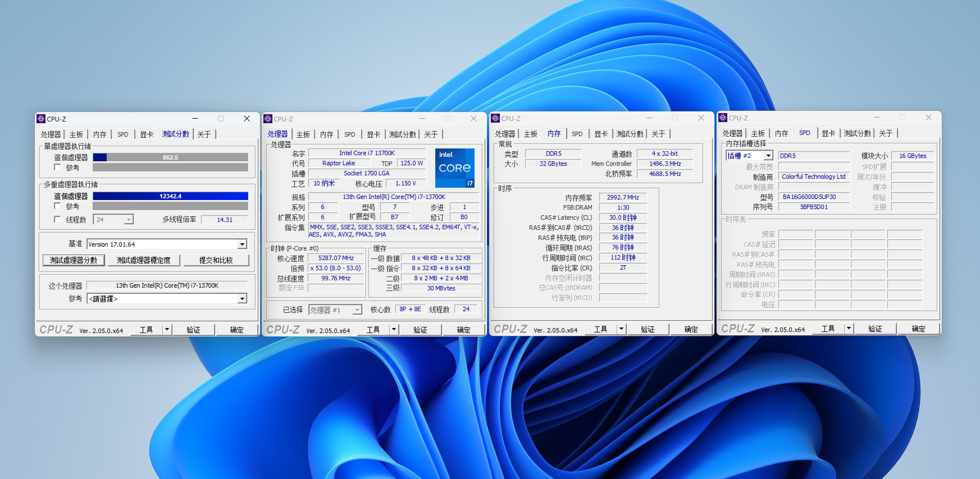Click the multithread score progress bar showing 12342.4

click(x=170, y=196)
